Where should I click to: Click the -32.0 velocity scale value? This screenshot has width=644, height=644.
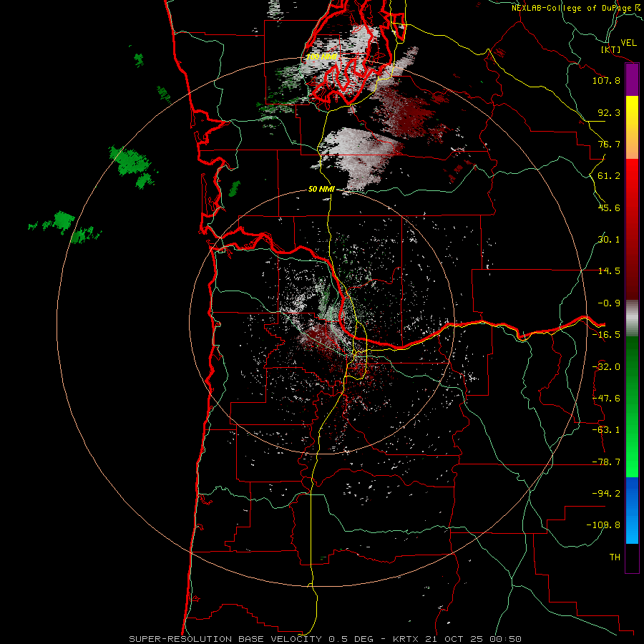pyautogui.click(x=606, y=367)
